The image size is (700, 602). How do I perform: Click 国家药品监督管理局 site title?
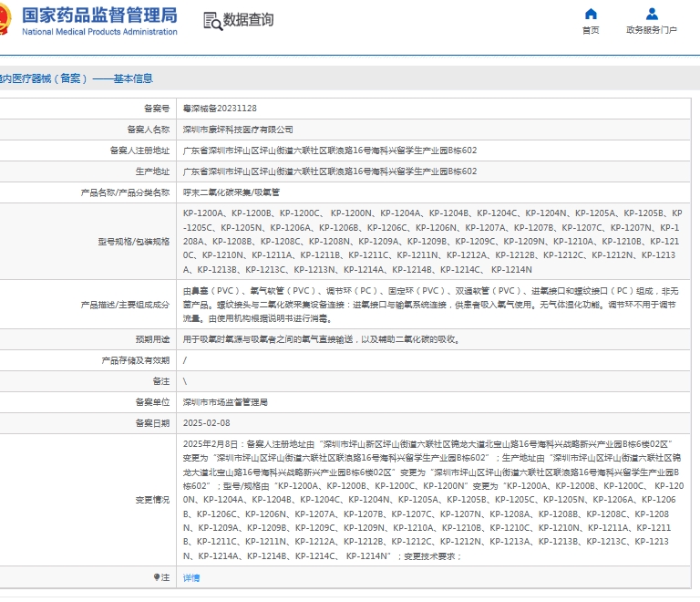click(x=99, y=16)
